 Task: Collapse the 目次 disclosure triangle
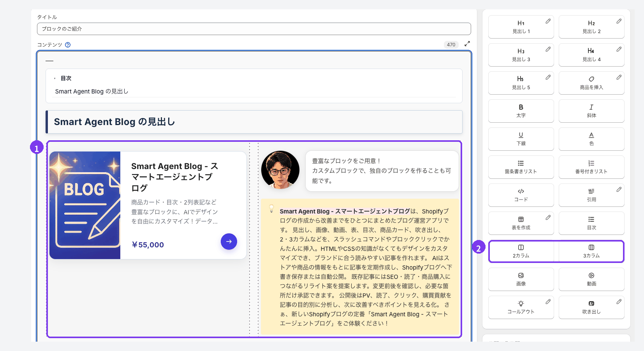(55, 79)
